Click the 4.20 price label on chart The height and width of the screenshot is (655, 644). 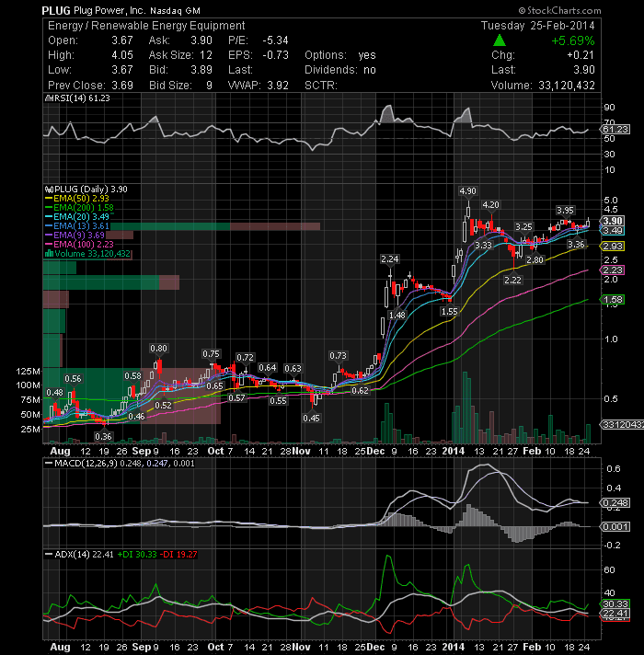coord(490,204)
